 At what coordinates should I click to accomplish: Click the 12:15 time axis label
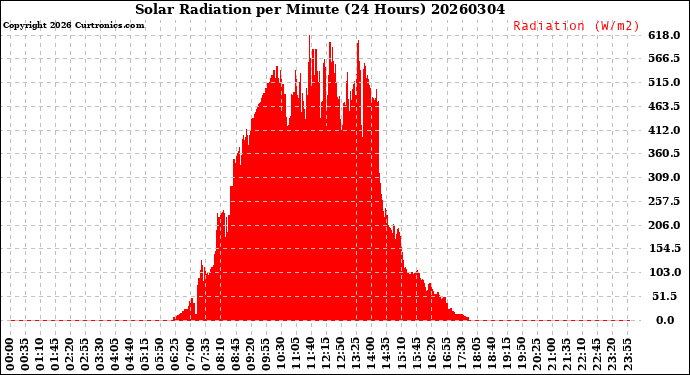[326, 355]
